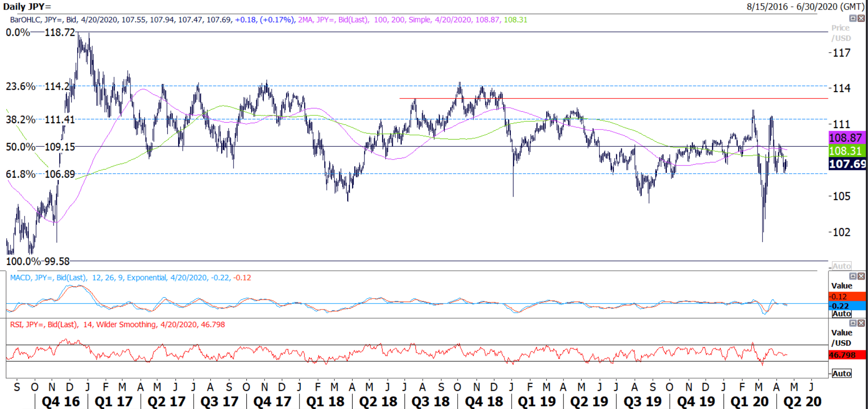Maximize the RSI indicator pane
868x409 pixels.
point(853,323)
